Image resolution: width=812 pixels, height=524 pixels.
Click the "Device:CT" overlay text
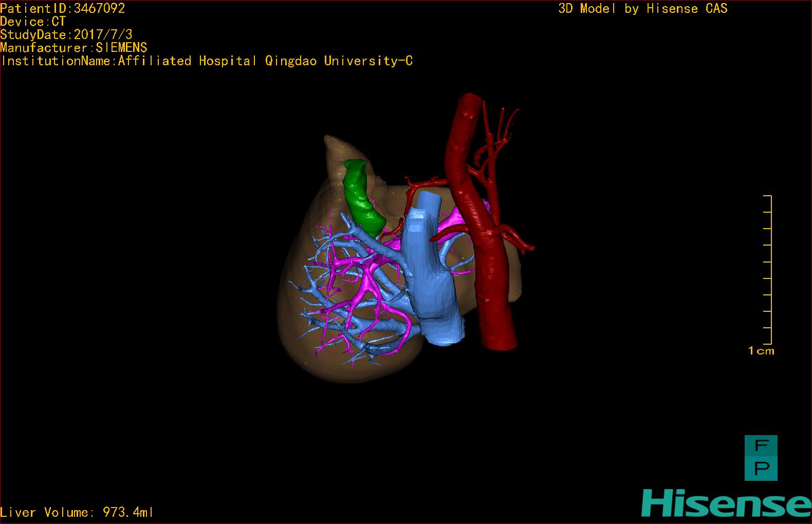(x=33, y=22)
